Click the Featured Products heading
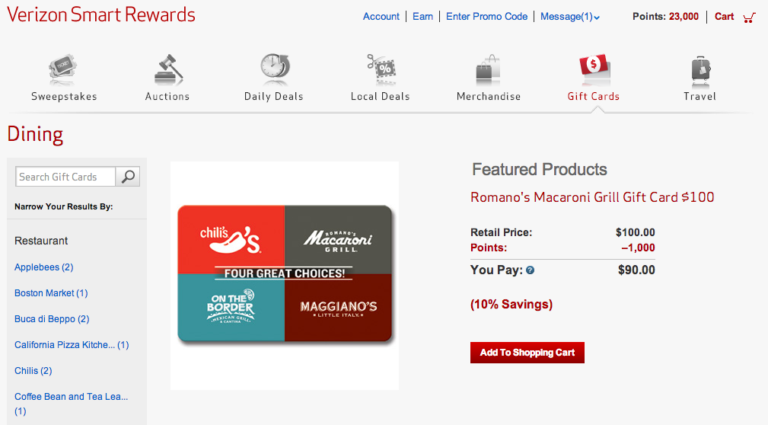This screenshot has width=768, height=425. tap(539, 170)
